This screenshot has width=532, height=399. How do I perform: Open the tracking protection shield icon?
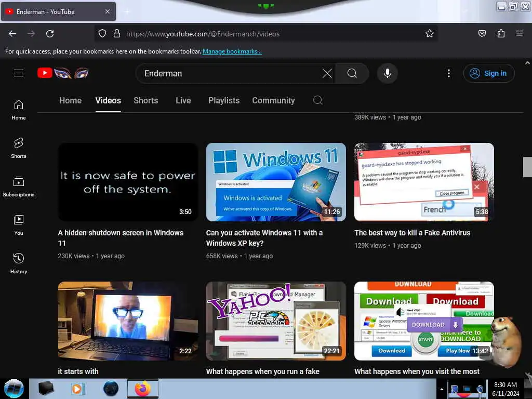coord(102,34)
